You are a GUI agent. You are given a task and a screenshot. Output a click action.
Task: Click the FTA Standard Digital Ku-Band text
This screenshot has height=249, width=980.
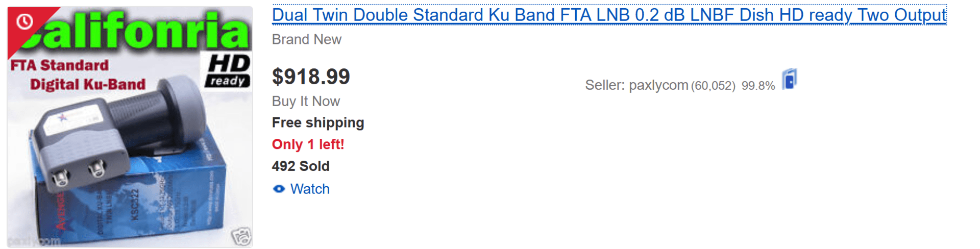click(x=78, y=75)
